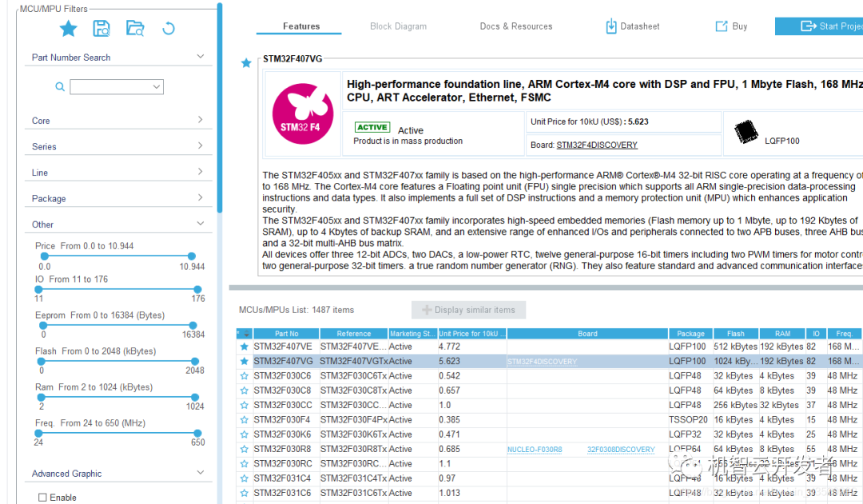
Task: Click the STM32 F4 butterfly logo
Action: pyautogui.click(x=303, y=113)
